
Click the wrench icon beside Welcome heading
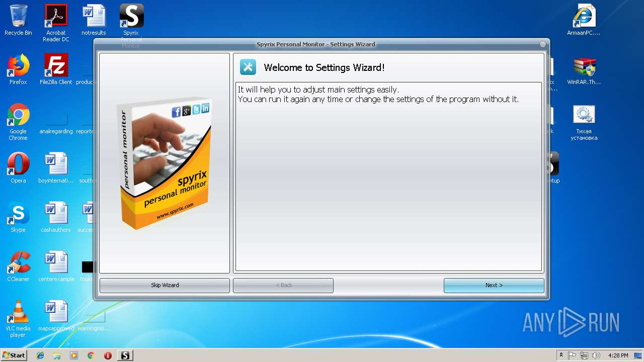click(x=248, y=67)
